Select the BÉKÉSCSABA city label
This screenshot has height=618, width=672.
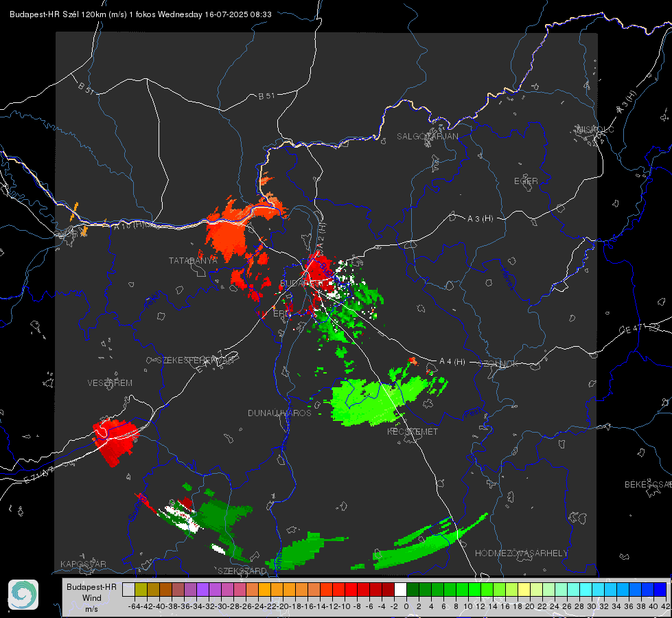648,484
